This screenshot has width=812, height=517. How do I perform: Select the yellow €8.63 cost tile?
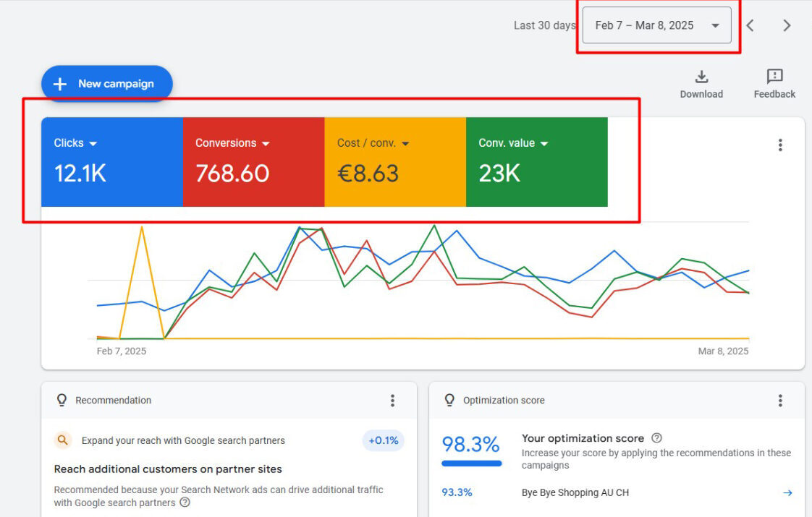coord(395,162)
